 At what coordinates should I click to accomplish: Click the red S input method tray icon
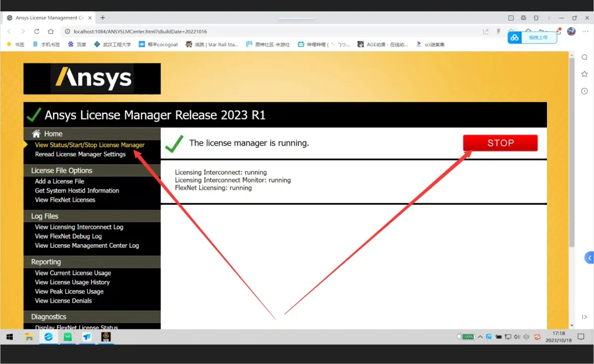pos(538,337)
